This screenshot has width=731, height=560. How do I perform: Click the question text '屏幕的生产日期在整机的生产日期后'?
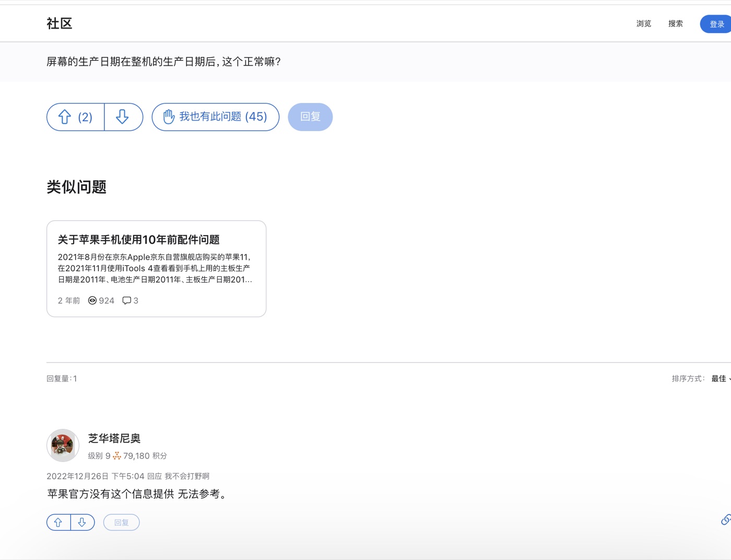pyautogui.click(x=131, y=62)
